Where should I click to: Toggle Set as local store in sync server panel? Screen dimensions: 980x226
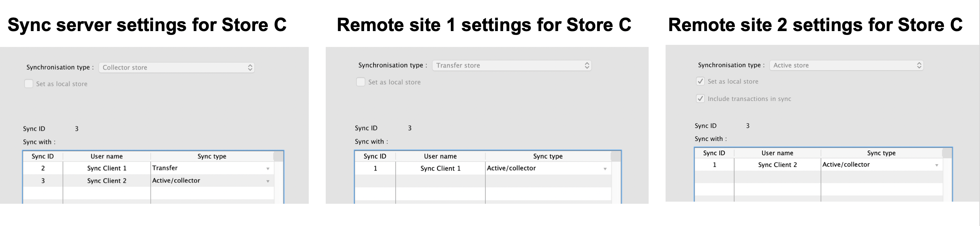(x=29, y=84)
